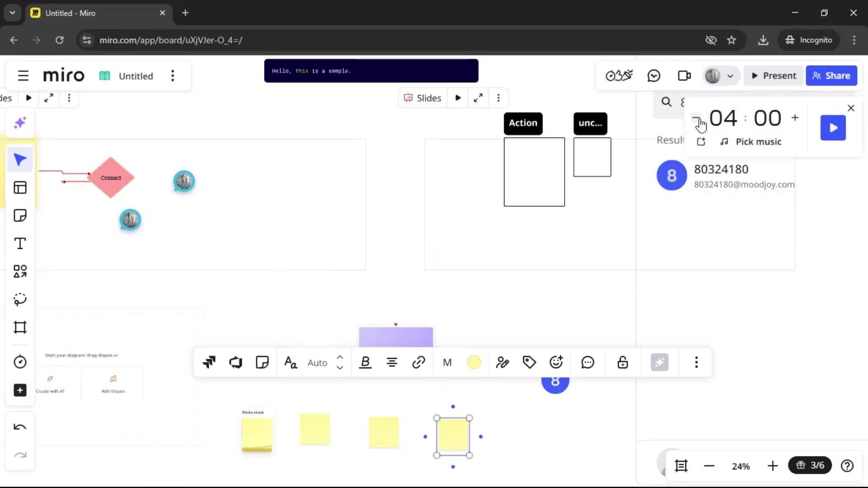Image resolution: width=868 pixels, height=488 pixels.
Task: Start the timer with blue play button
Action: (833, 128)
